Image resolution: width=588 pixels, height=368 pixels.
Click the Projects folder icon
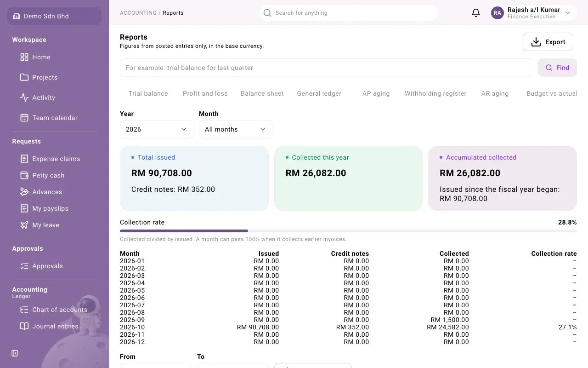tap(24, 77)
